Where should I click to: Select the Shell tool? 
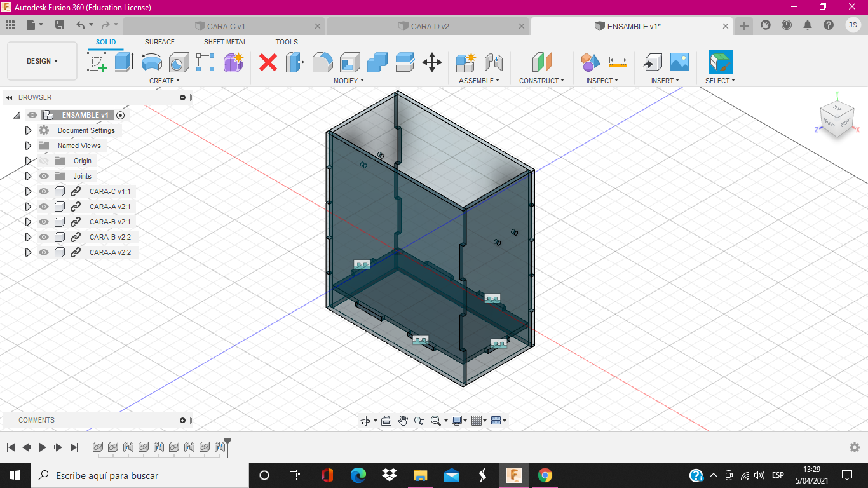coord(350,62)
